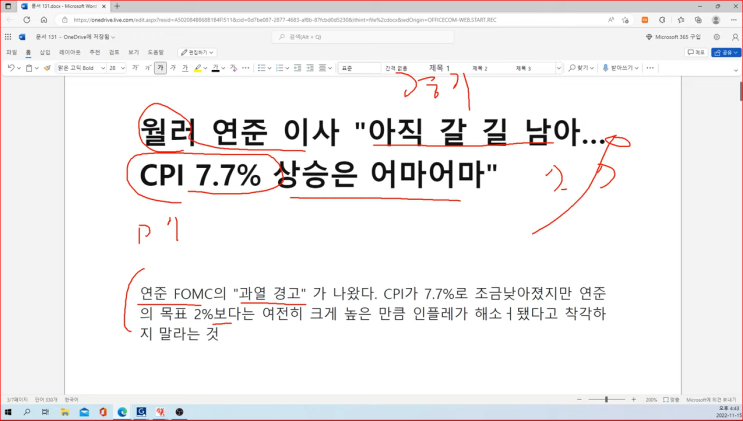Apply bulleted list
Viewport: 743px width, 421px height.
(261, 68)
